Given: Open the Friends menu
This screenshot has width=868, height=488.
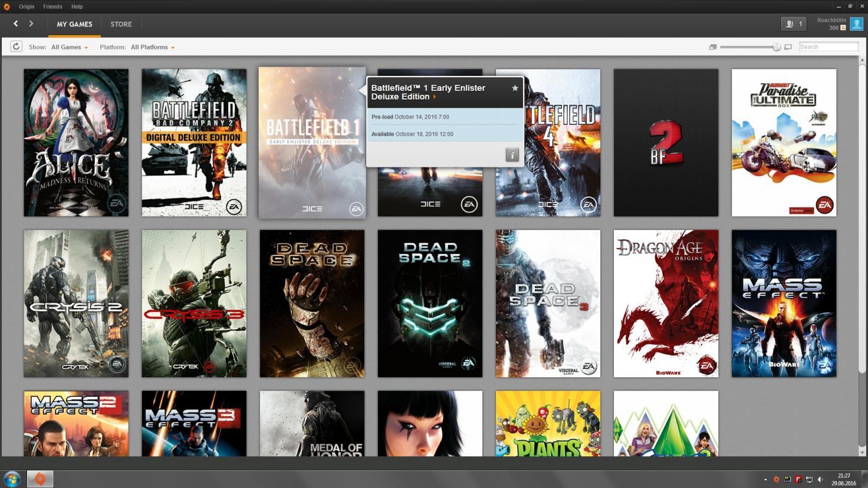Looking at the screenshot, I should (52, 6).
